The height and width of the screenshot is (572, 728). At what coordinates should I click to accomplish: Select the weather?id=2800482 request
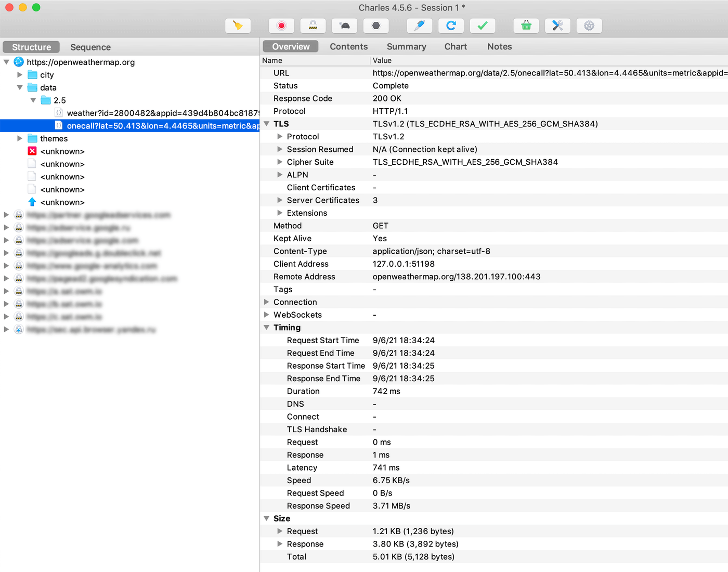(x=163, y=113)
